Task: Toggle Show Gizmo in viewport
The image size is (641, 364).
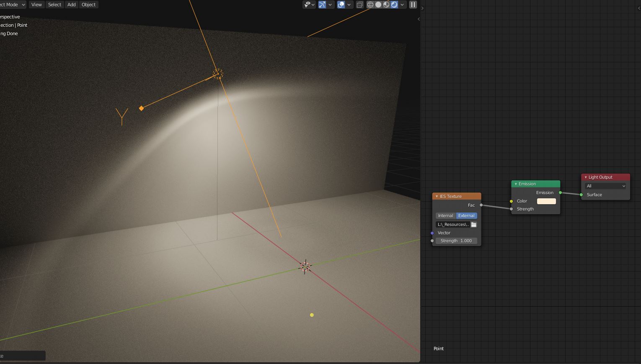Action: point(322,5)
